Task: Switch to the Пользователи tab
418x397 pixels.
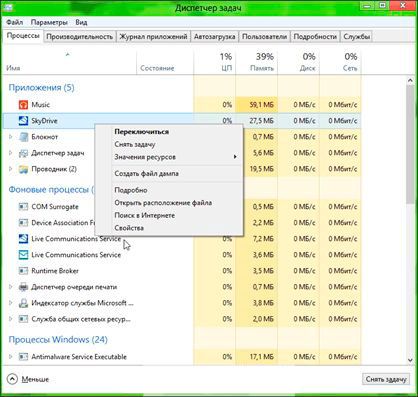Action: pos(264,37)
